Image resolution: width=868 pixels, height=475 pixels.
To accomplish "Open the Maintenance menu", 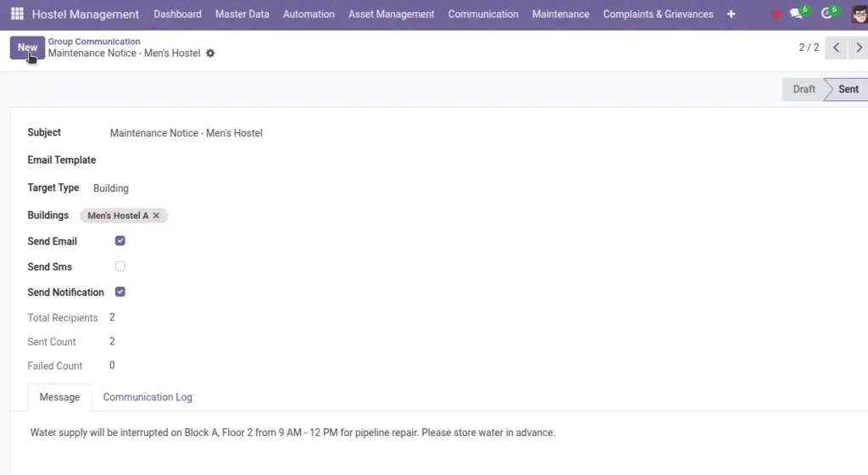I will point(561,14).
